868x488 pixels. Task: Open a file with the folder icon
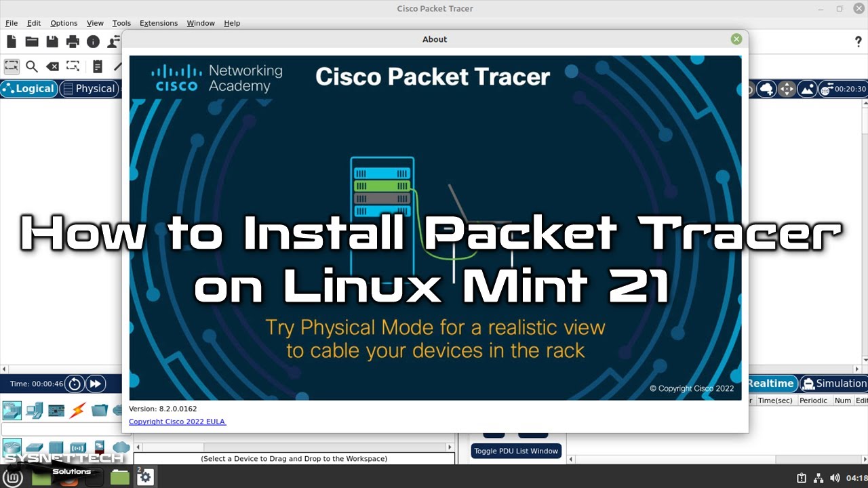point(32,42)
